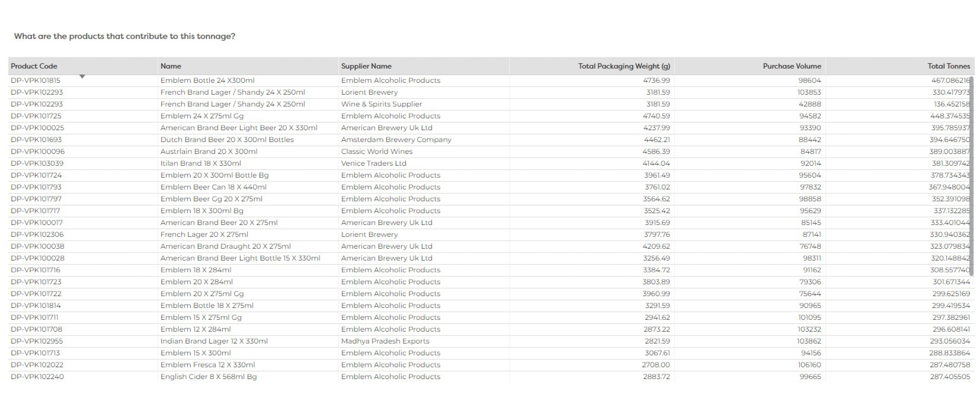Select product code DP-VPK101815 cell
Viewport: 980px width, 405px height.
pos(35,81)
